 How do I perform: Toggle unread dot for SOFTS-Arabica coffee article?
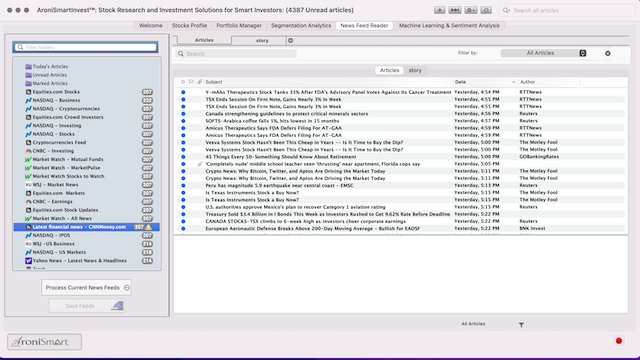coord(183,121)
